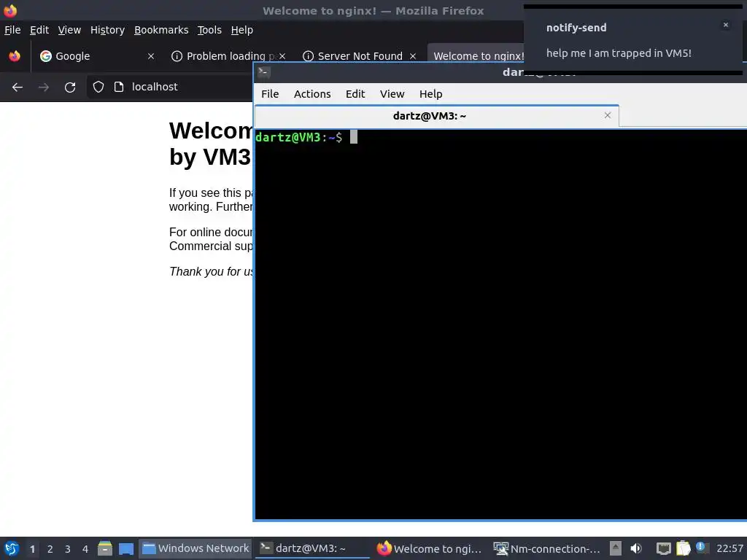747x560 pixels.
Task: Open the terminal Edit menu
Action: [355, 94]
